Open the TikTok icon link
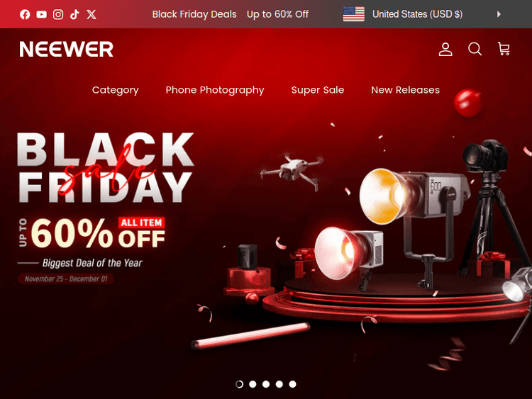This screenshot has height=399, width=532. click(74, 14)
